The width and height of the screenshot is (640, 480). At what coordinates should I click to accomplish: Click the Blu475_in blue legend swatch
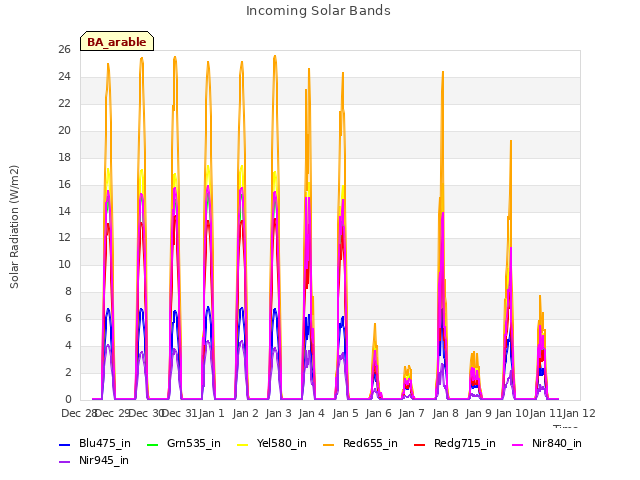(x=64, y=445)
